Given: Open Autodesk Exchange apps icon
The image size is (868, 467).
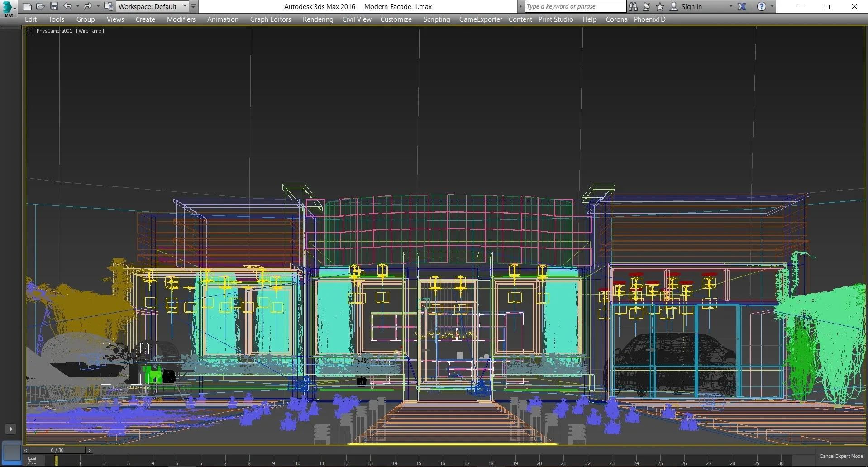Looking at the screenshot, I should coord(742,6).
